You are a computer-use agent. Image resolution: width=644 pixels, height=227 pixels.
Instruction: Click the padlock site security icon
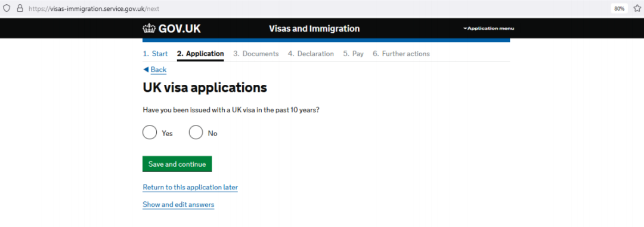click(19, 8)
